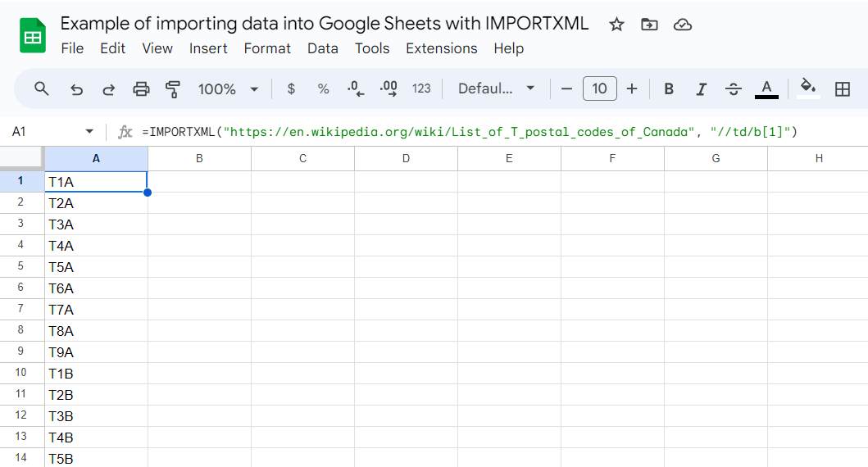Open the Default font dropdown
Screen dimensions: 868x467
496,88
